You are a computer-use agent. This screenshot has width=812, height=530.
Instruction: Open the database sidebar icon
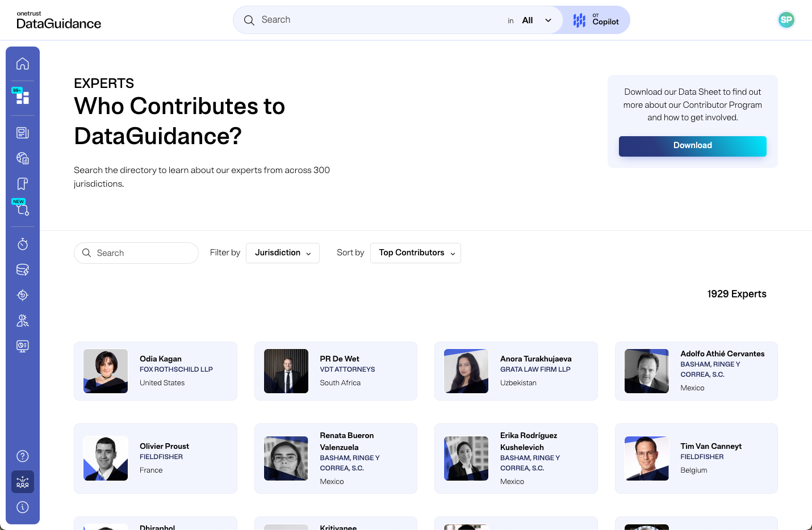point(23,270)
